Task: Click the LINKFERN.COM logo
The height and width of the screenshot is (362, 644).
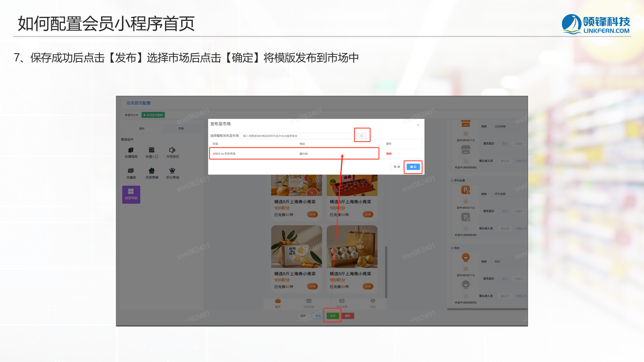Action: pos(596,24)
